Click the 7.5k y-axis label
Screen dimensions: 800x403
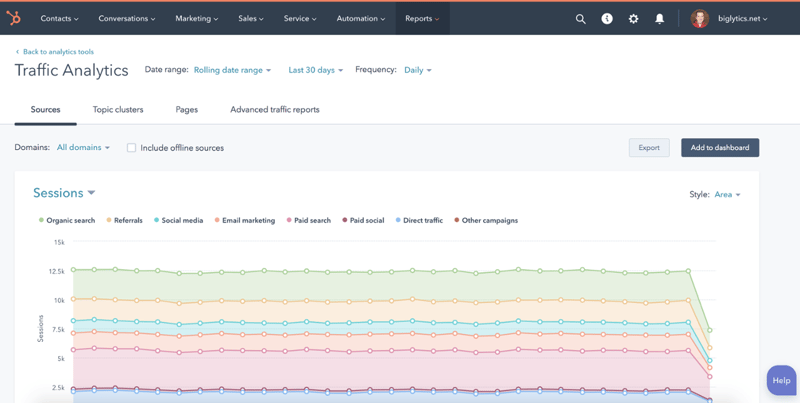click(x=58, y=330)
